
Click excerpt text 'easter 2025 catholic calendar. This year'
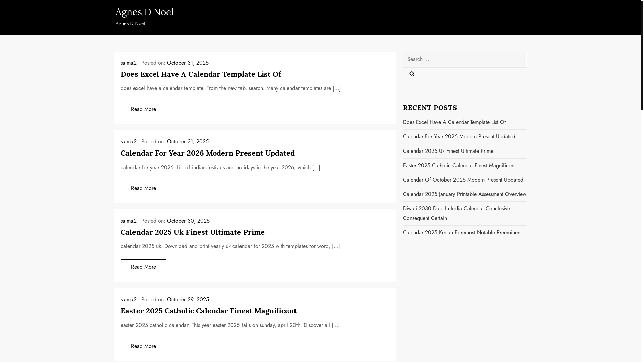[x=230, y=325]
